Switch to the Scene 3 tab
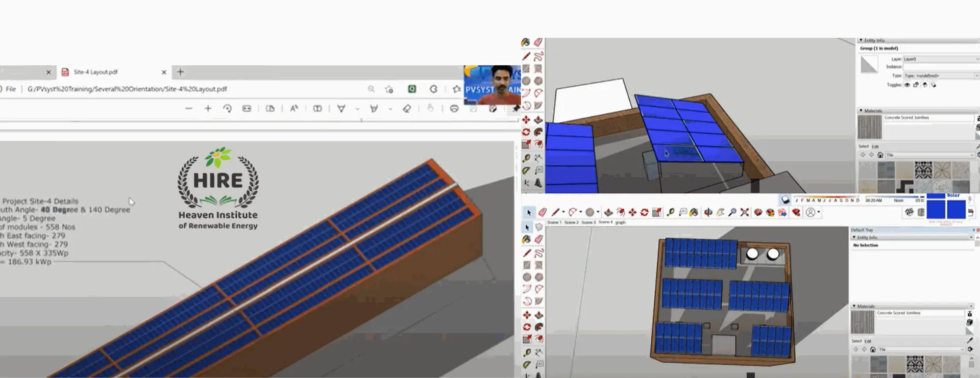The height and width of the screenshot is (378, 980). tap(588, 222)
